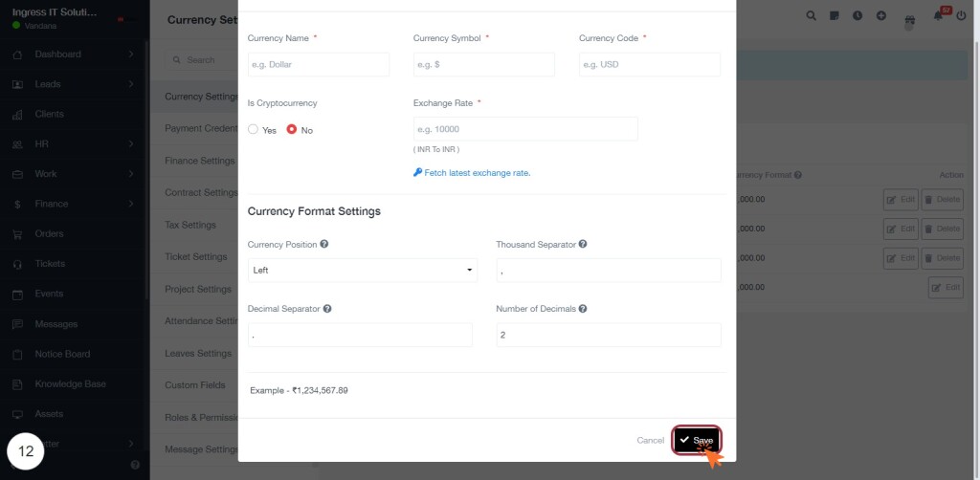
Task: Click the Knowledge Base document icon
Action: click(x=17, y=383)
